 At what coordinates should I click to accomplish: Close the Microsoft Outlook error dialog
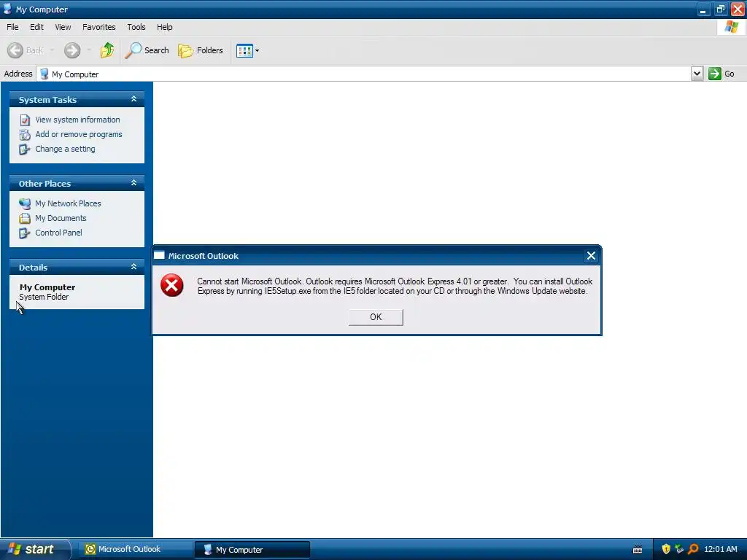point(591,256)
